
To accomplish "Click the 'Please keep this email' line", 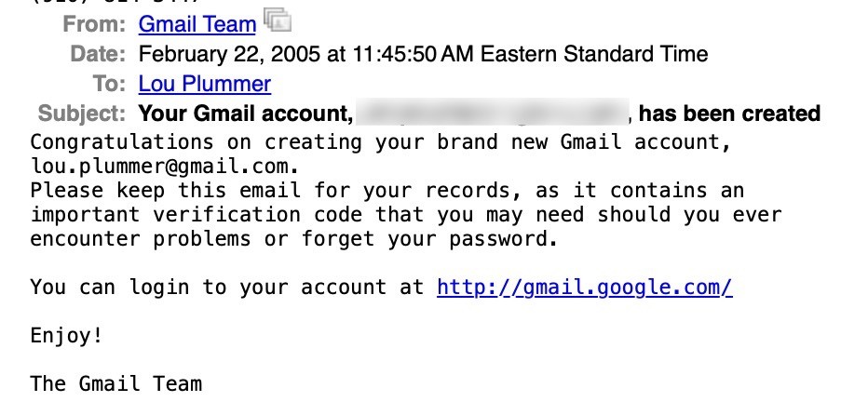I will 387,191.
